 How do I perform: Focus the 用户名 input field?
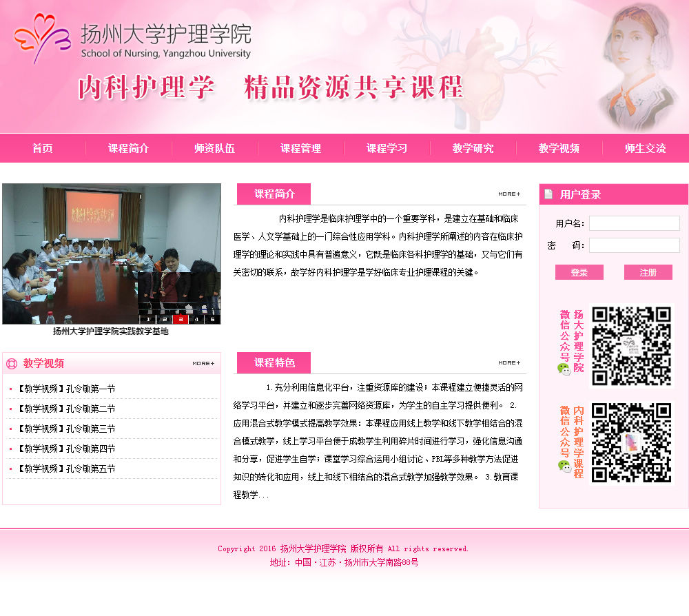coord(635,223)
